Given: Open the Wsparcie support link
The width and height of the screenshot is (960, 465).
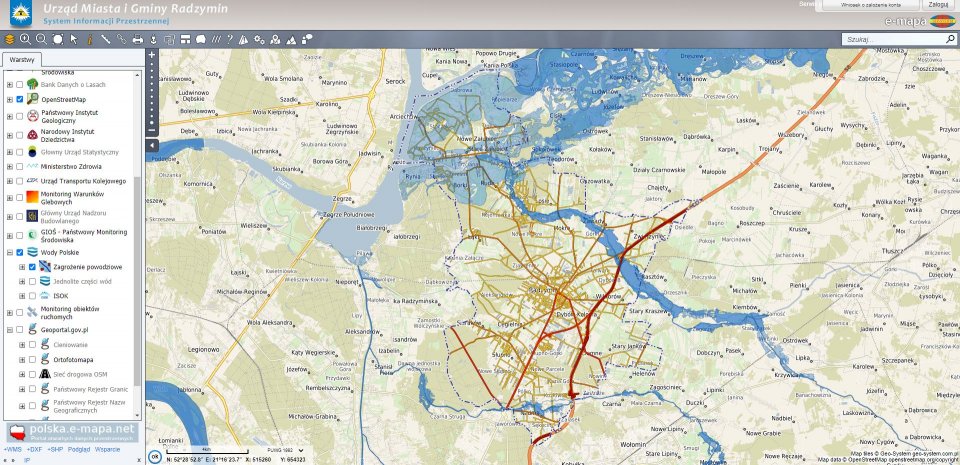Looking at the screenshot, I should (x=107, y=450).
